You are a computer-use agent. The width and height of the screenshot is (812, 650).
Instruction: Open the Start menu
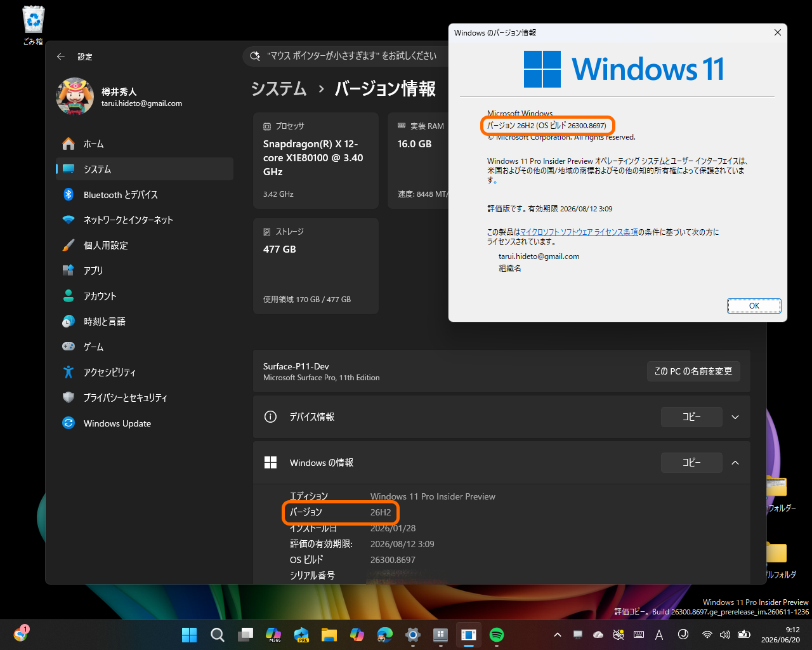[189, 635]
